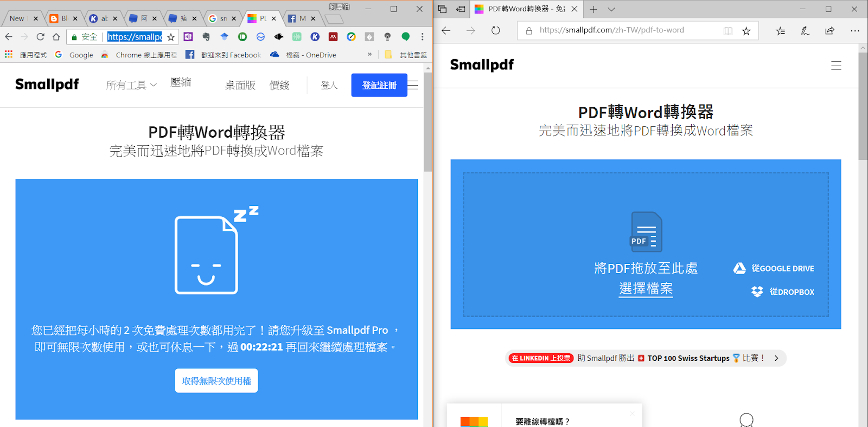The width and height of the screenshot is (868, 427).
Task: Set tabs aside in Edge
Action: 461,9
